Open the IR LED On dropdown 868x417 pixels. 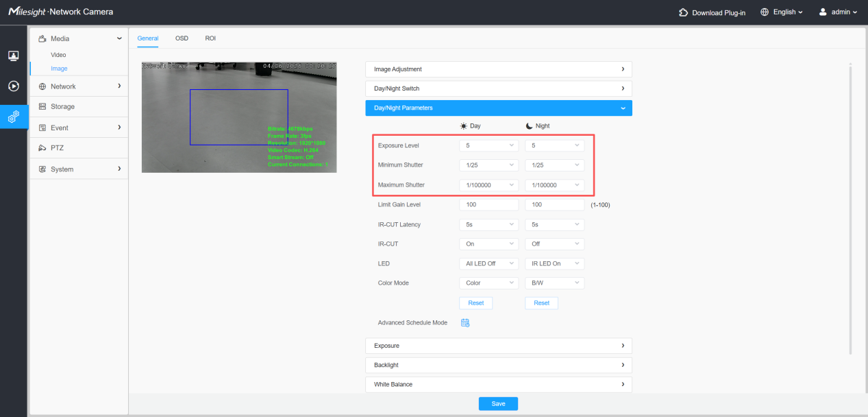pos(554,263)
